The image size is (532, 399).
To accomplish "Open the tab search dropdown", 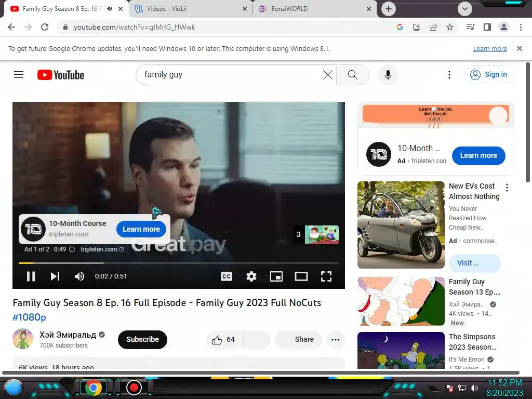I will click(x=465, y=9).
